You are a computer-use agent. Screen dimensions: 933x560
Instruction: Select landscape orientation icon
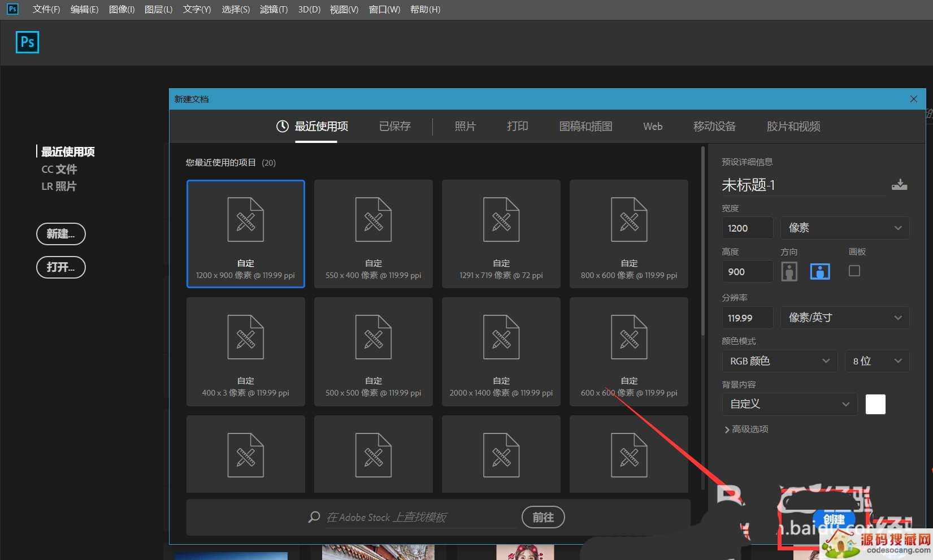(x=820, y=272)
